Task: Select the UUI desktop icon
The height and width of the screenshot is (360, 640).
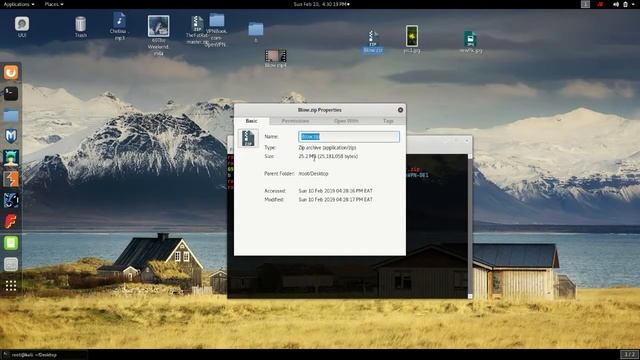Action: [x=22, y=27]
